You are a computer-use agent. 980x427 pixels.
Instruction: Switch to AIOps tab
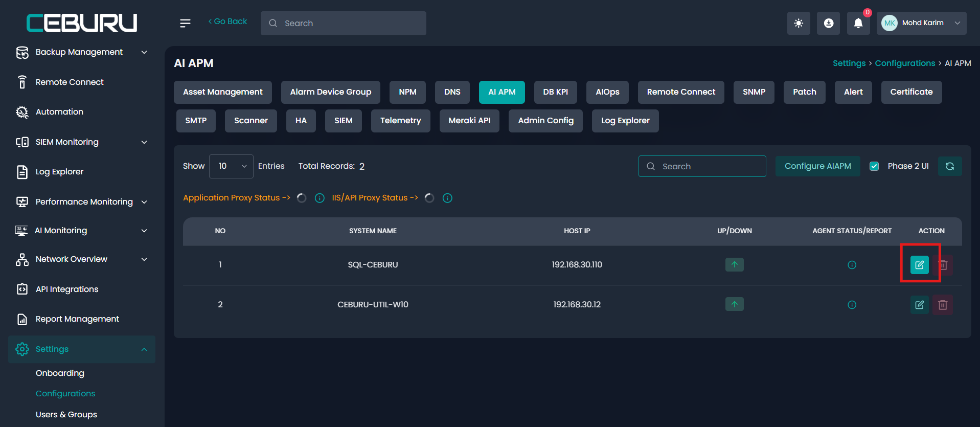[607, 92]
